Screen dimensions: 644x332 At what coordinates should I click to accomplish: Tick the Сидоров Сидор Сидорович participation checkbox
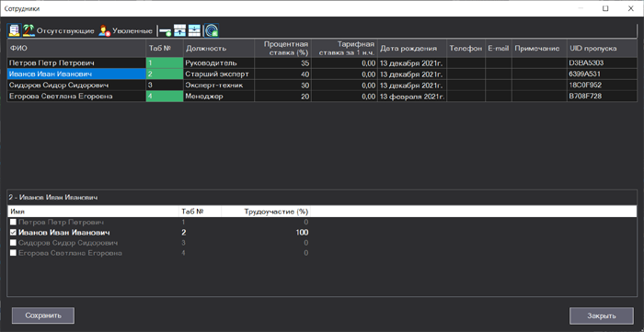tap(13, 243)
